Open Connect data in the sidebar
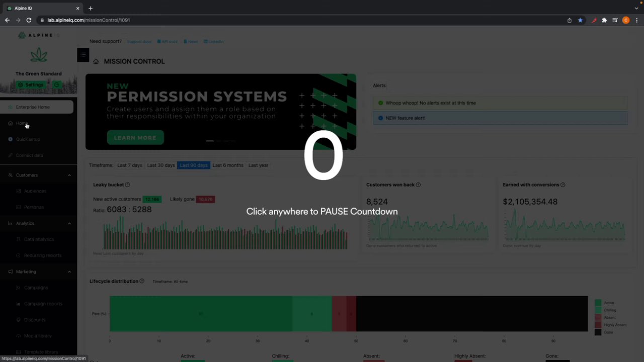This screenshot has height=362, width=644. pyautogui.click(x=29, y=155)
